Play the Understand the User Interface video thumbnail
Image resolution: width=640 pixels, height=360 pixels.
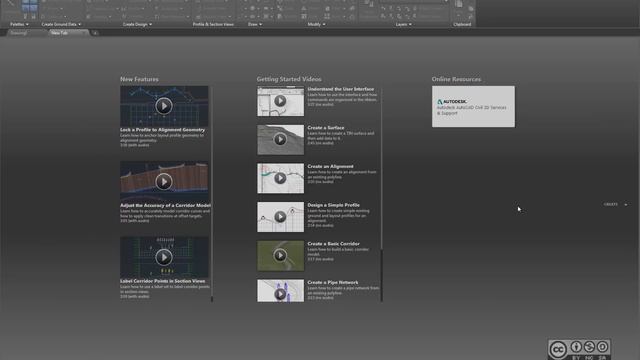click(x=280, y=101)
